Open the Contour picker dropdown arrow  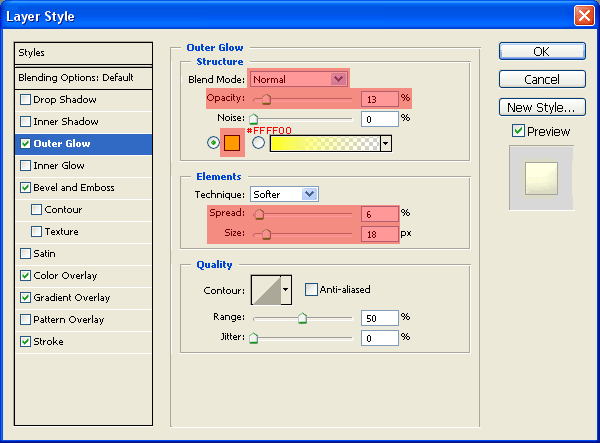click(285, 290)
